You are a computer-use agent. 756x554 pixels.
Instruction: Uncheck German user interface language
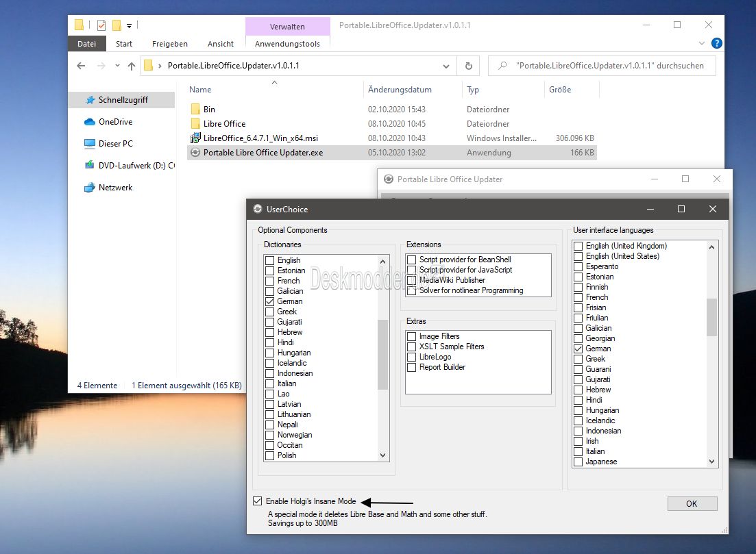(578, 349)
